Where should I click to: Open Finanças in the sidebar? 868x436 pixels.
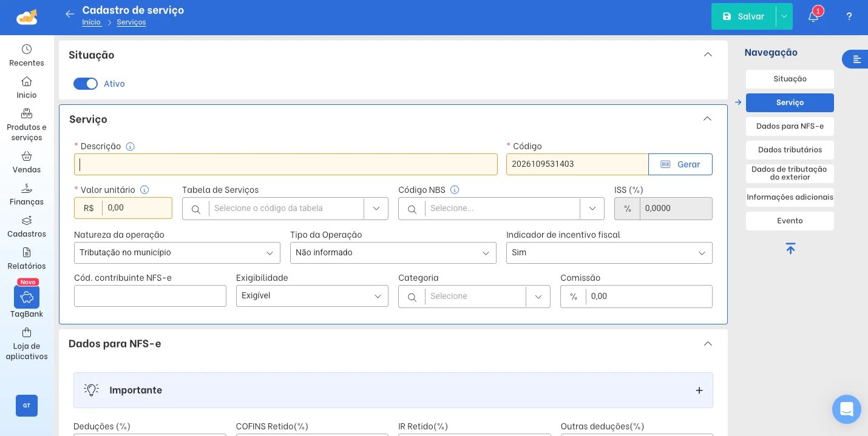click(x=27, y=194)
